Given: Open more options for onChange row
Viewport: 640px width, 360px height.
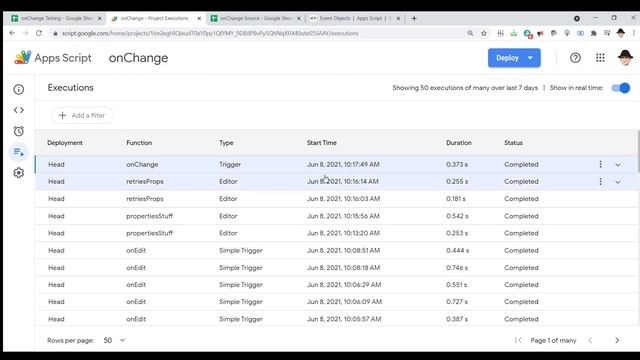Looking at the screenshot, I should [x=600, y=164].
